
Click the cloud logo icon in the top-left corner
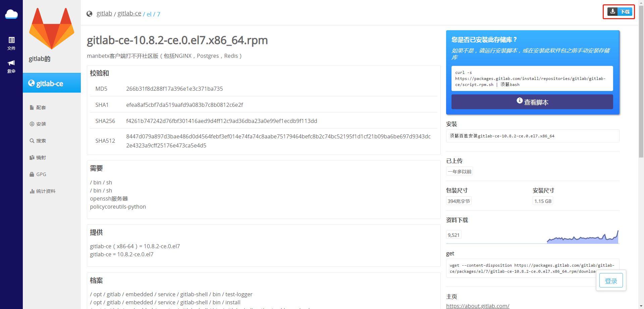click(11, 14)
